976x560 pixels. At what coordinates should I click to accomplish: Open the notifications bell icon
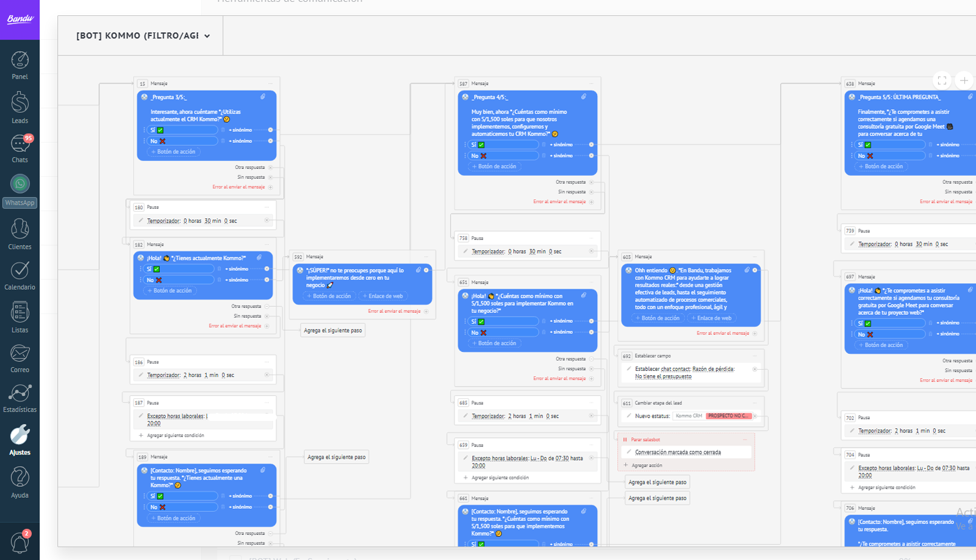pyautogui.click(x=20, y=542)
